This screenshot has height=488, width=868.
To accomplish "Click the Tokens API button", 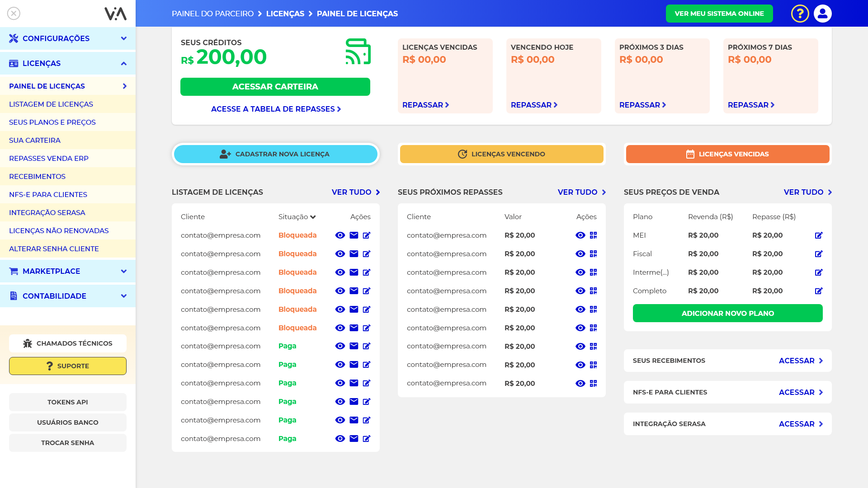I will coord(68,402).
